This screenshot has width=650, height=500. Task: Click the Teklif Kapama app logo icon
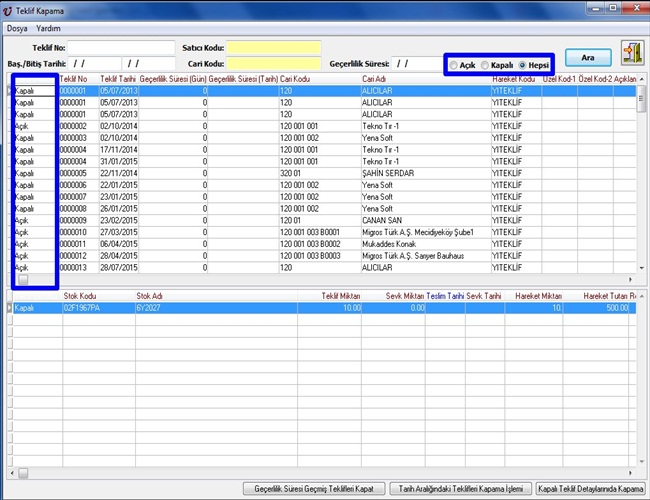point(7,11)
